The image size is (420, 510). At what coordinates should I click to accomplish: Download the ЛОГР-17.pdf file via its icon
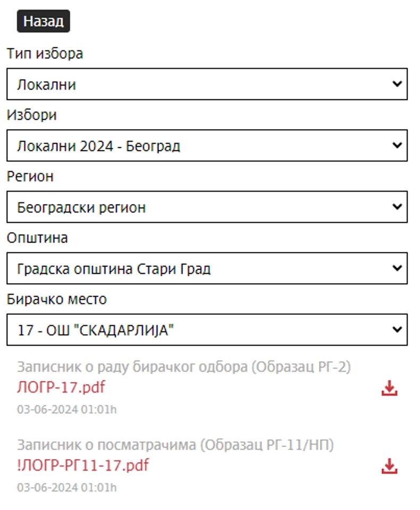tap(389, 389)
